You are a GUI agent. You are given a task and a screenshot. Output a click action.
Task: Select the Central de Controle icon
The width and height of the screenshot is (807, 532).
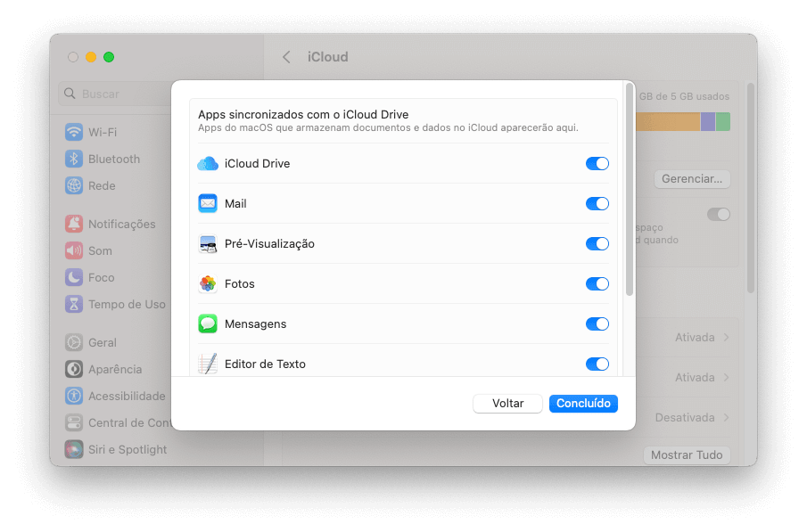coord(74,422)
